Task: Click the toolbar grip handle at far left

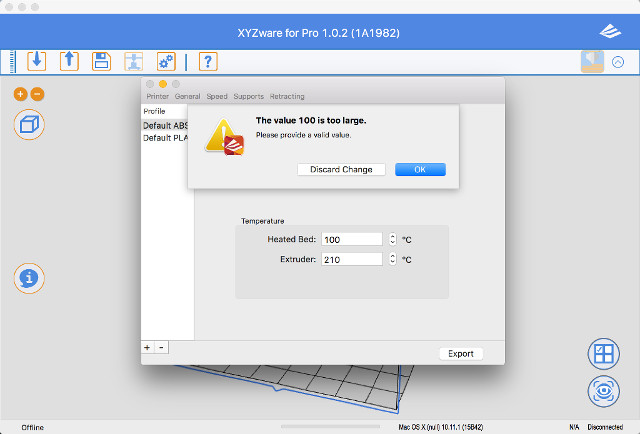Action: (13, 62)
